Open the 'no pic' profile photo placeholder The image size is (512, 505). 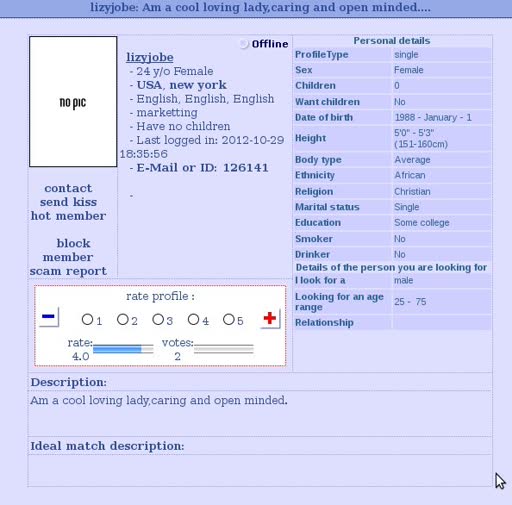(73, 102)
